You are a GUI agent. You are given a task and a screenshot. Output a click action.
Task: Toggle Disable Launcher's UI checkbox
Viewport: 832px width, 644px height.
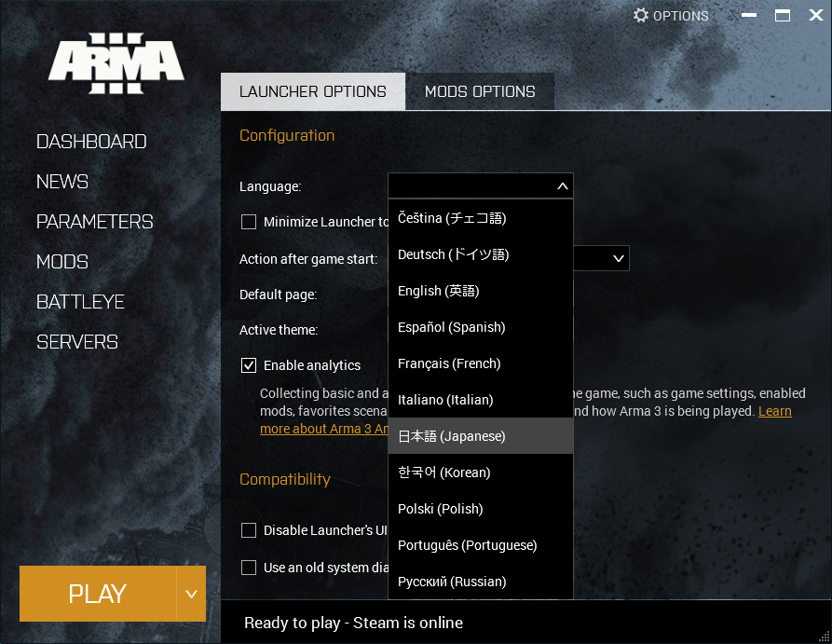(x=249, y=530)
